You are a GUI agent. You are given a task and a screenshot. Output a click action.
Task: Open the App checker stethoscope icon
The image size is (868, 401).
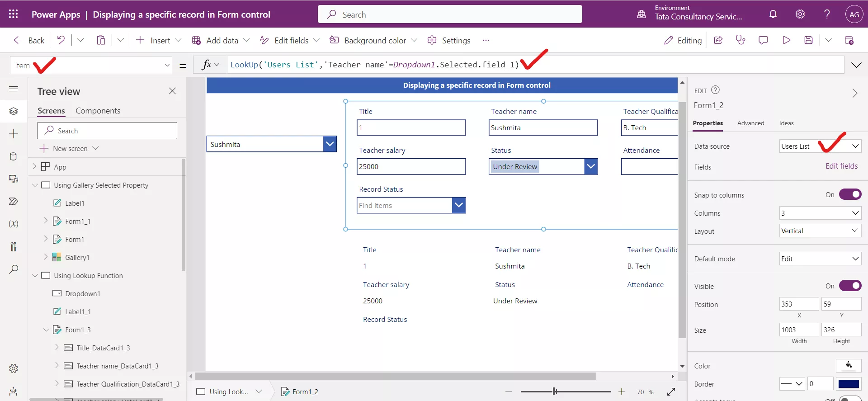741,40
